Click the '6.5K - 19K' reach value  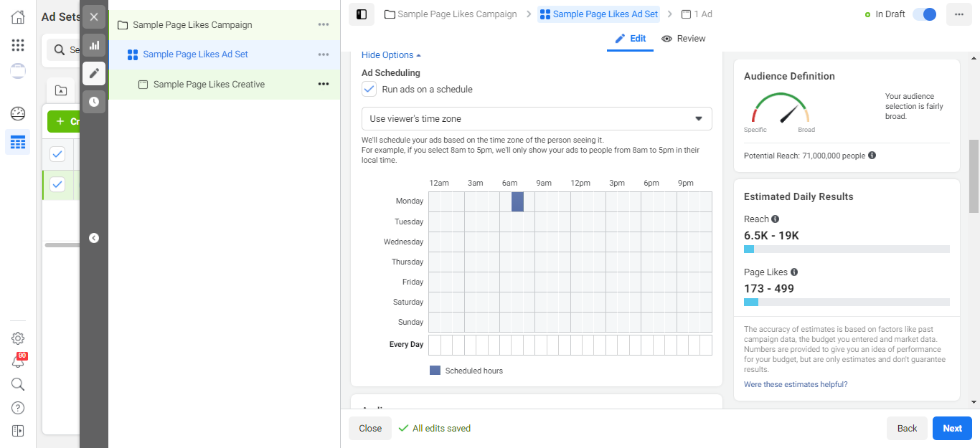pos(771,236)
